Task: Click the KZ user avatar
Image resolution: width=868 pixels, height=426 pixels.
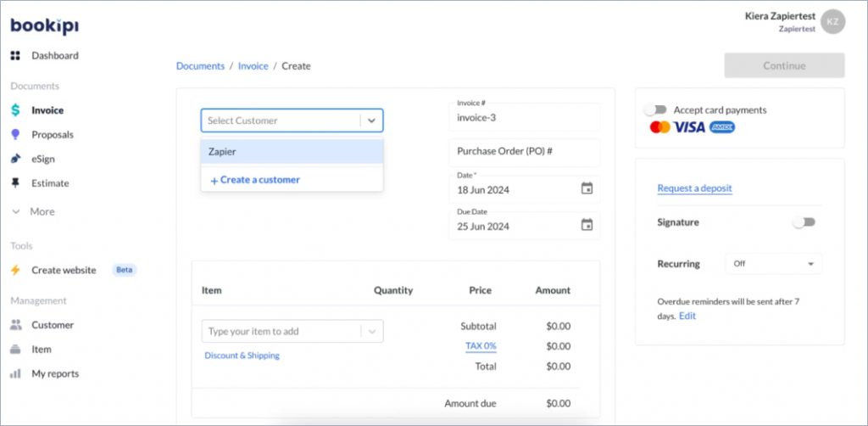Action: coord(833,22)
